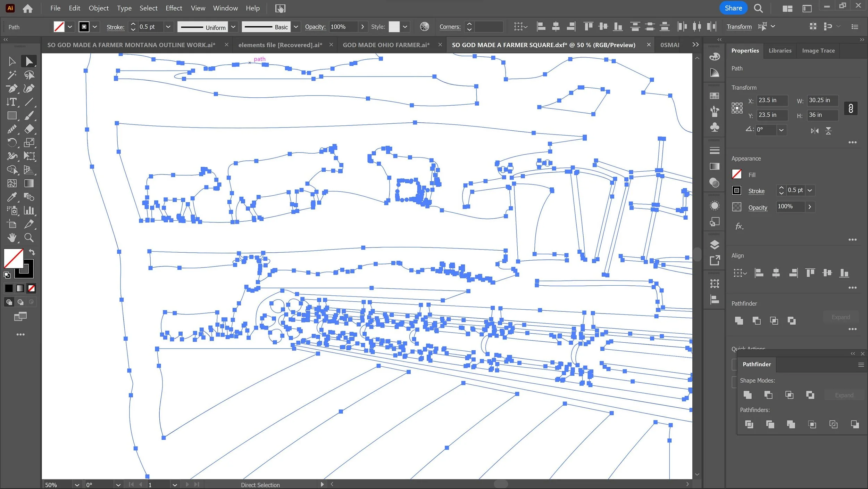Screen dimensions: 868x489
Task: Open the zoom level dropdown
Action: click(x=77, y=485)
